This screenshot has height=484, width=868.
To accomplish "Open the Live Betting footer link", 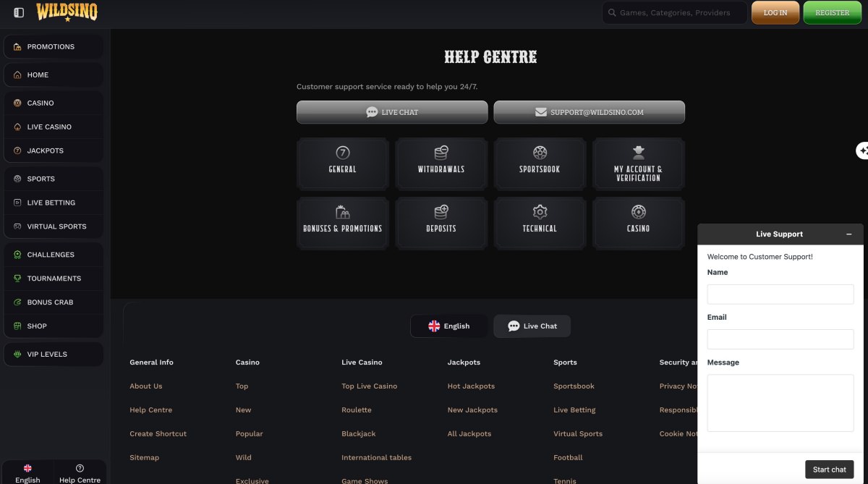I will [575, 410].
